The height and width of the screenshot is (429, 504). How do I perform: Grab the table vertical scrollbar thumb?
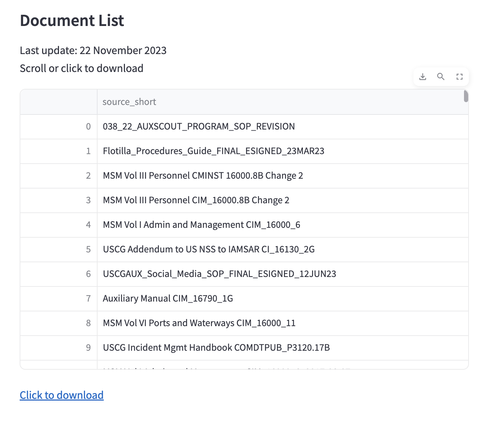tap(466, 96)
